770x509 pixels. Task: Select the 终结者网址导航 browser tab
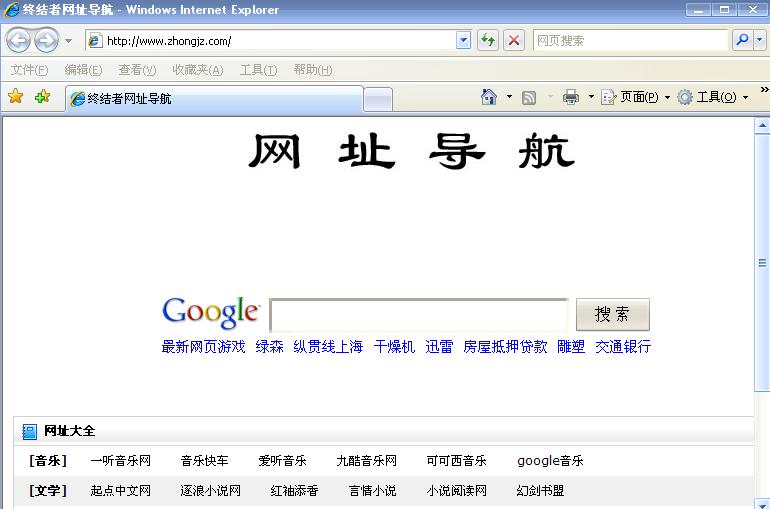coord(215,99)
